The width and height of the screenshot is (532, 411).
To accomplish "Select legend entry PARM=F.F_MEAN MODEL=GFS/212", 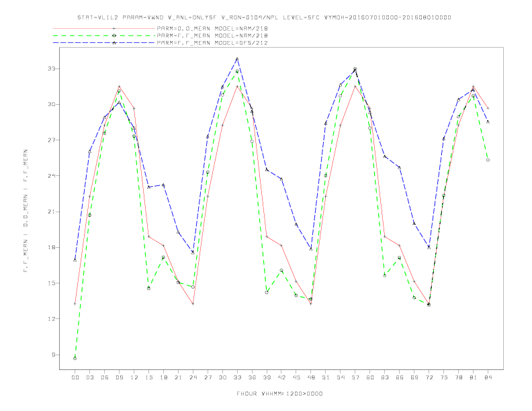I will tap(212, 43).
